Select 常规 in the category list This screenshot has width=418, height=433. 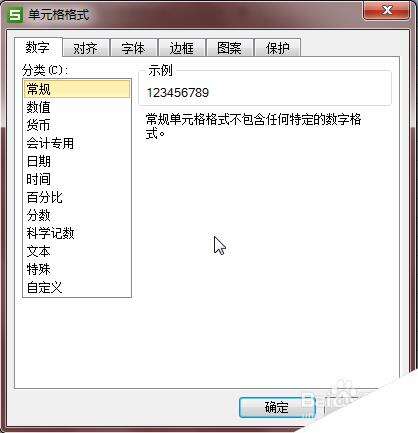[x=77, y=89]
